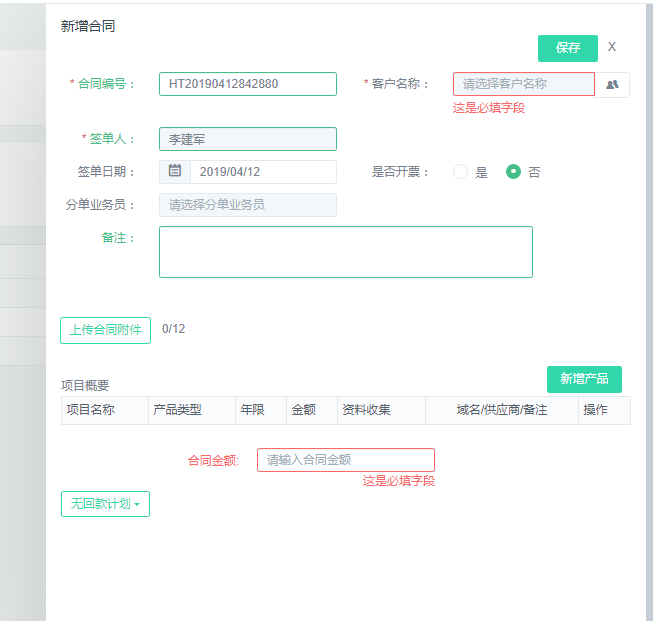Click 上传合同附件 upload button
This screenshot has width=653, height=621.
pyautogui.click(x=105, y=330)
